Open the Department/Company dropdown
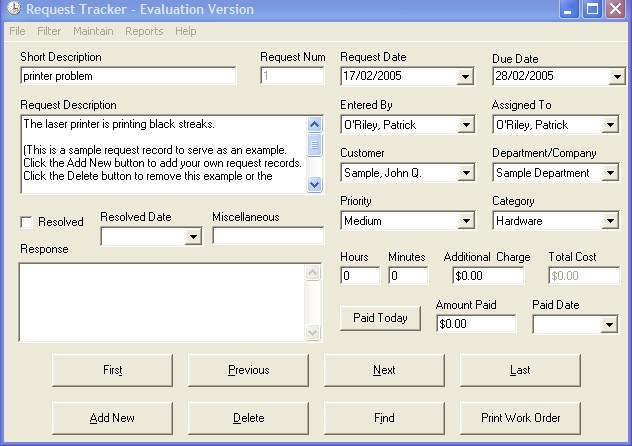The height and width of the screenshot is (446, 632). click(x=610, y=173)
